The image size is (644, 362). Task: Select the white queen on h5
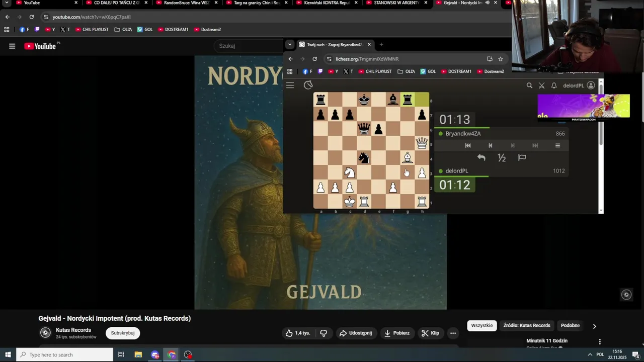(422, 143)
